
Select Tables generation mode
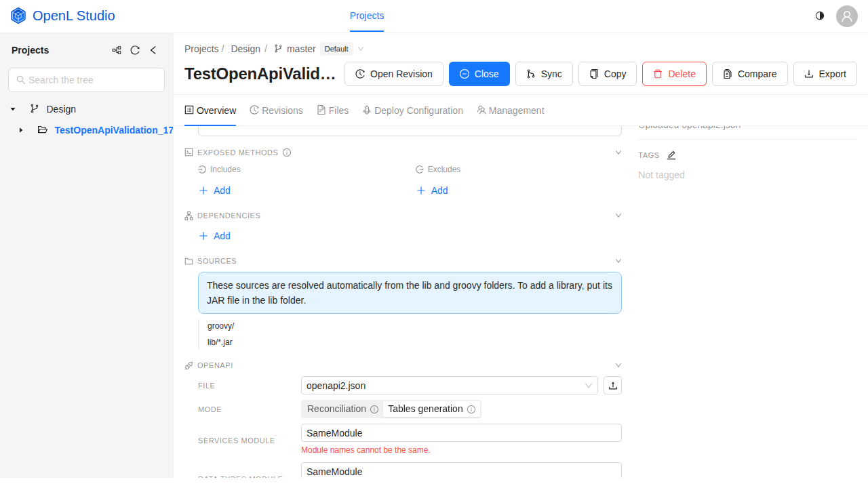(x=431, y=409)
